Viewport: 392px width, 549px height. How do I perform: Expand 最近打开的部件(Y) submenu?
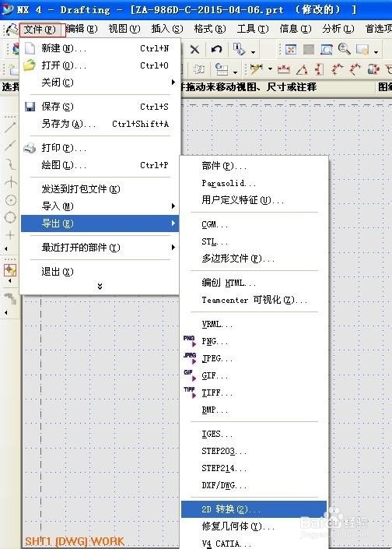pos(100,248)
